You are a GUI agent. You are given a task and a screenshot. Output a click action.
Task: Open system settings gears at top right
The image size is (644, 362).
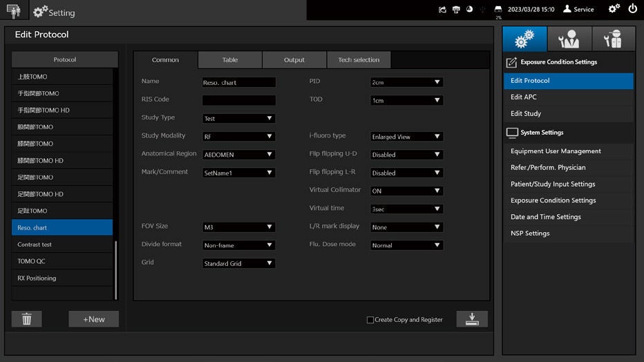pyautogui.click(x=614, y=8)
